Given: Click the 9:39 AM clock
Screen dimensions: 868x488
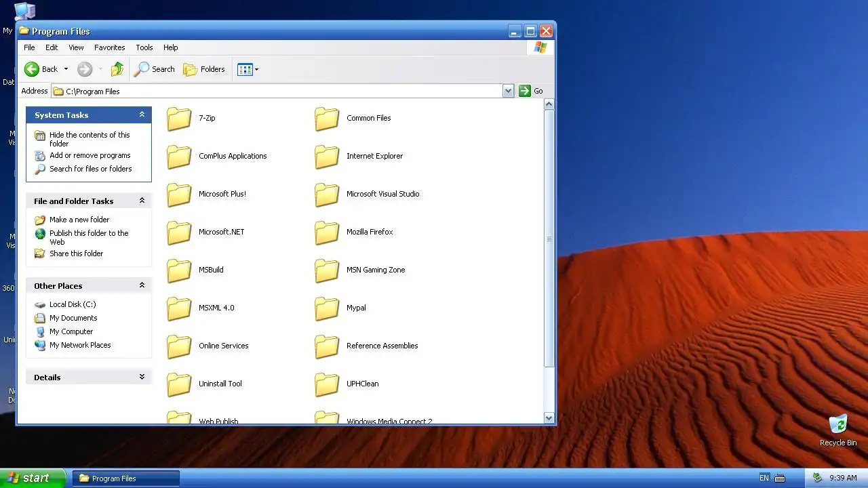Looking at the screenshot, I should (x=843, y=478).
